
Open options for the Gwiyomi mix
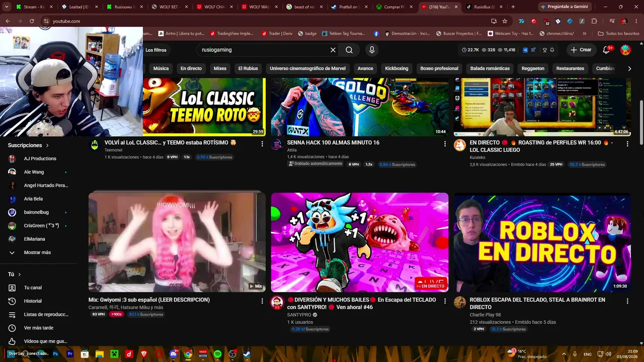pos(262,301)
